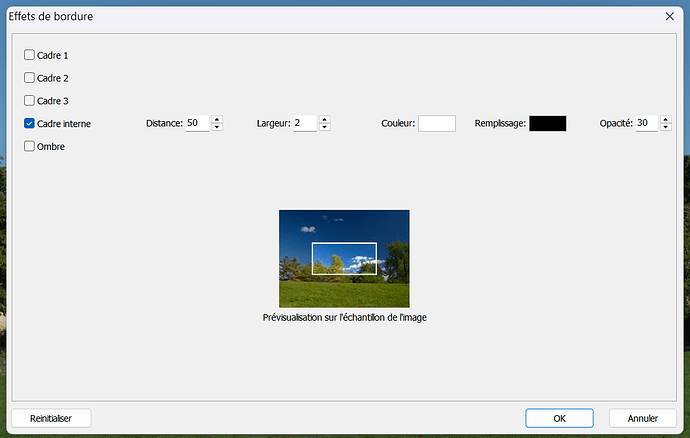Click the Opacité value input field

[646, 123]
